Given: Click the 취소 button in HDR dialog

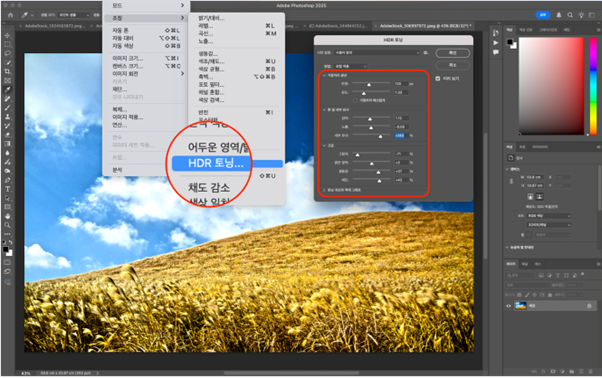Looking at the screenshot, I should pyautogui.click(x=453, y=65).
